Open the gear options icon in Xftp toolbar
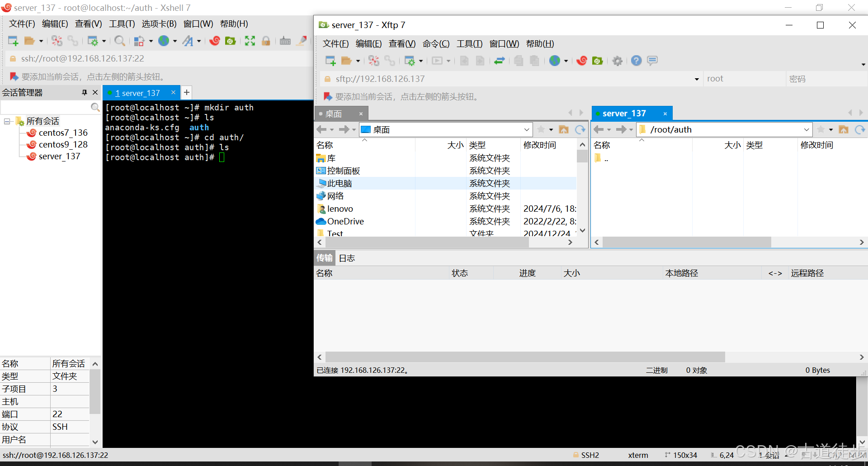 pos(618,61)
